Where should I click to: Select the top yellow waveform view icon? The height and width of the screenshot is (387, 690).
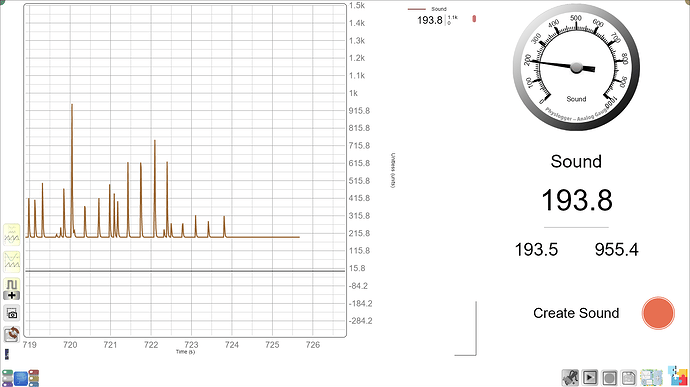coord(12,235)
